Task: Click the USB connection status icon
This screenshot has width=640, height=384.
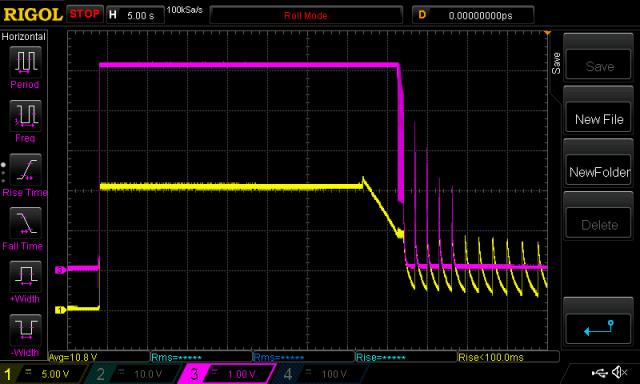Action: [x=599, y=372]
